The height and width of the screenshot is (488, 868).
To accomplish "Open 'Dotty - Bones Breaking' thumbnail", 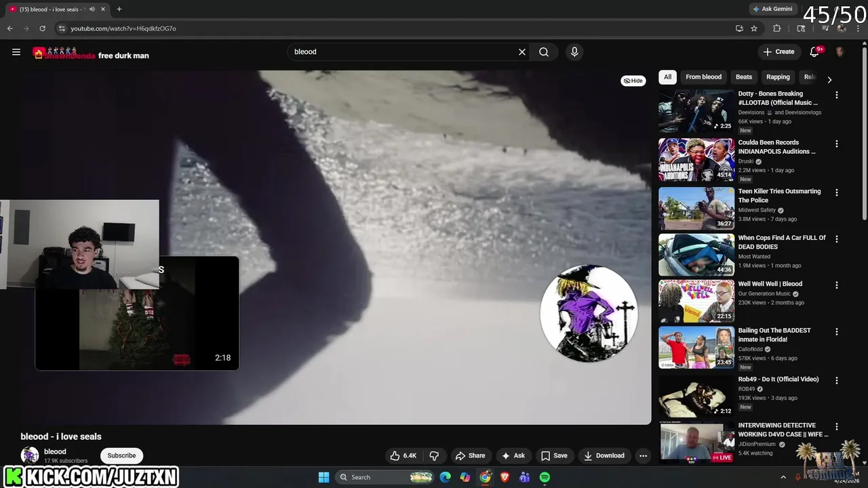I will tap(696, 111).
